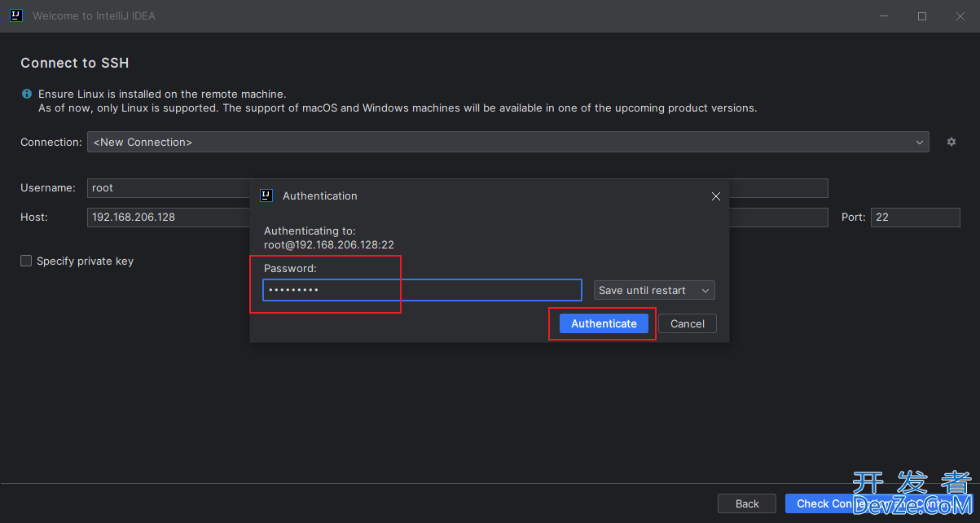Image resolution: width=980 pixels, height=523 pixels.
Task: Open the Connection dropdown list
Action: (x=508, y=142)
